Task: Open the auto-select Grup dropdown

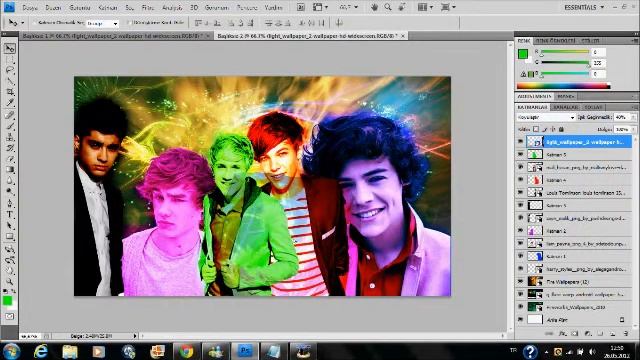Action: pyautogui.click(x=102, y=24)
